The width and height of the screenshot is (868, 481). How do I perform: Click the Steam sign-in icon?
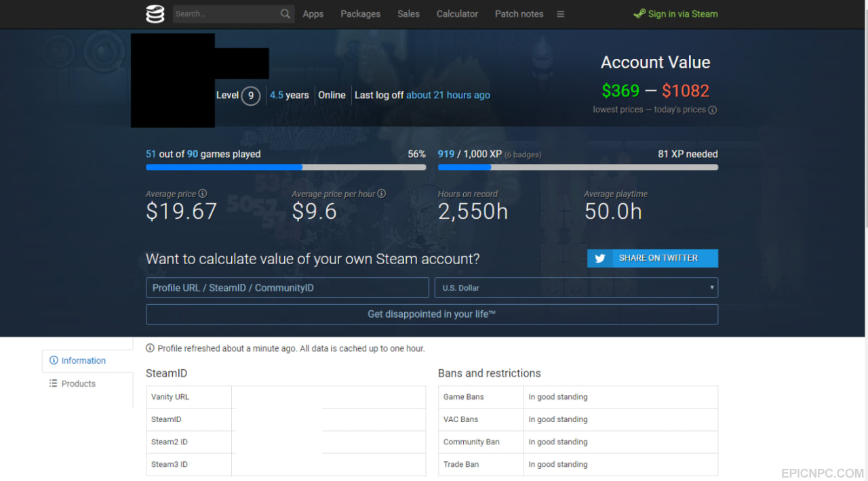[x=639, y=14]
